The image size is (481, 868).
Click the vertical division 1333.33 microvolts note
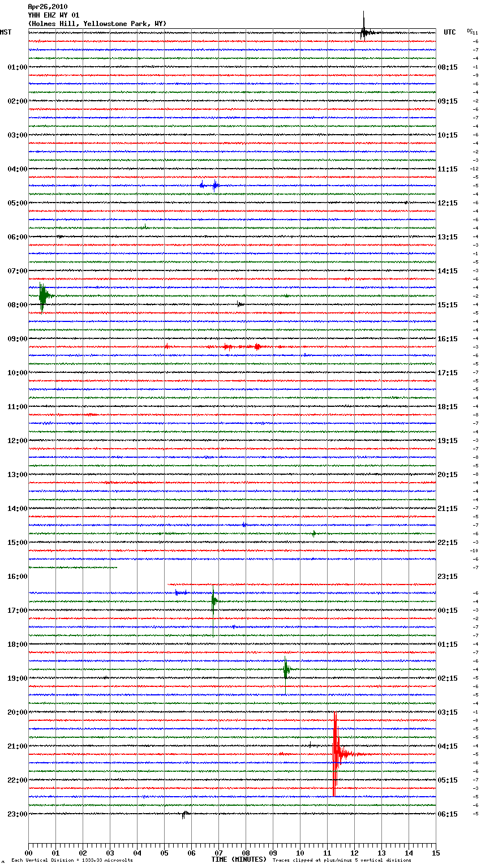[x=72, y=861]
